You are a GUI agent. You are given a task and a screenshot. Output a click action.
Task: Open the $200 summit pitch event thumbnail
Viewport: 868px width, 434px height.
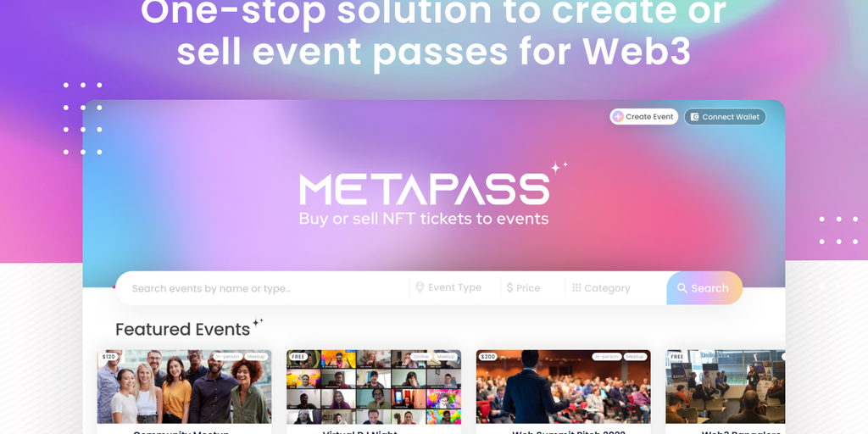pos(564,387)
